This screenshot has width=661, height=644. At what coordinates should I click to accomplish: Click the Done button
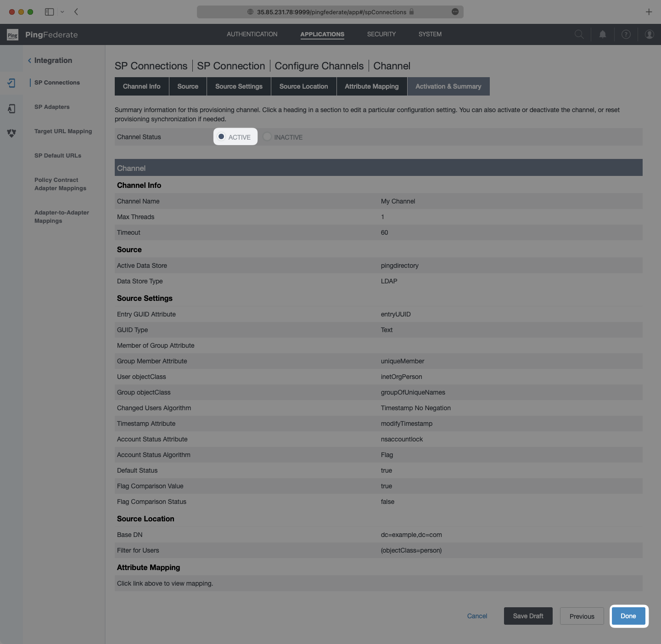[629, 616]
